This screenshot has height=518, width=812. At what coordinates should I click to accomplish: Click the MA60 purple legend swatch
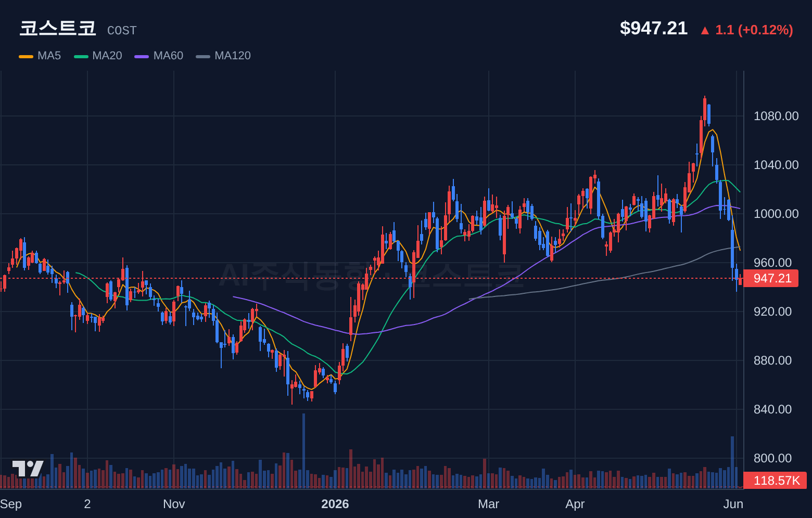pos(142,56)
